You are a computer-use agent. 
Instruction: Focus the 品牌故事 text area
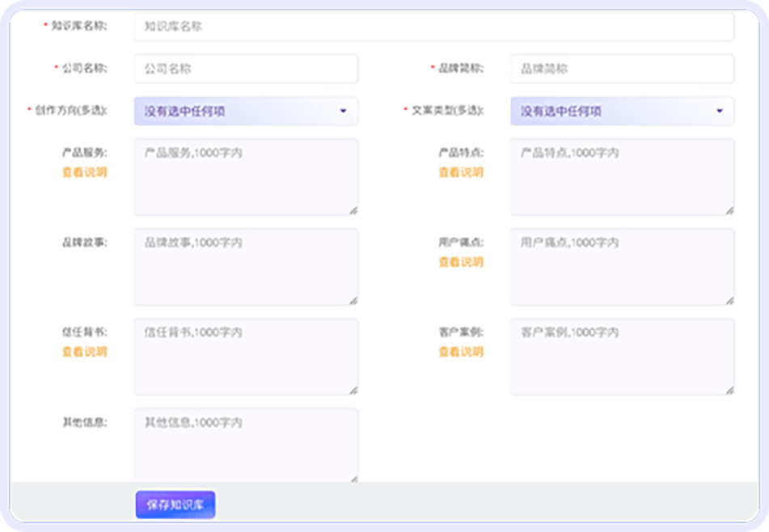pyautogui.click(x=246, y=267)
